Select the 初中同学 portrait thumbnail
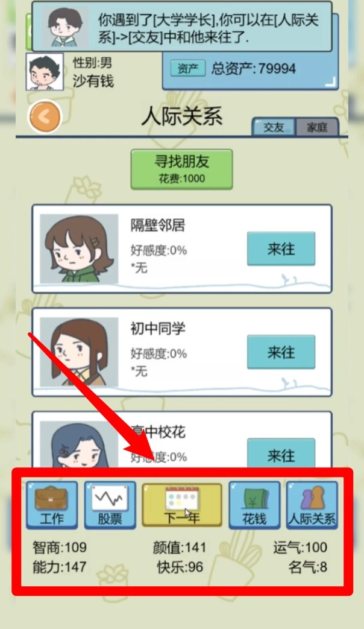 pyautogui.click(x=79, y=352)
